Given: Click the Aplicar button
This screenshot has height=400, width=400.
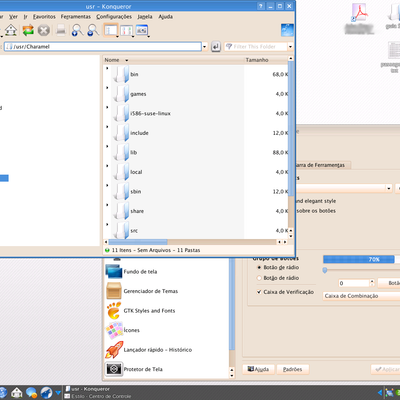Looking at the screenshot, I should (x=386, y=369).
